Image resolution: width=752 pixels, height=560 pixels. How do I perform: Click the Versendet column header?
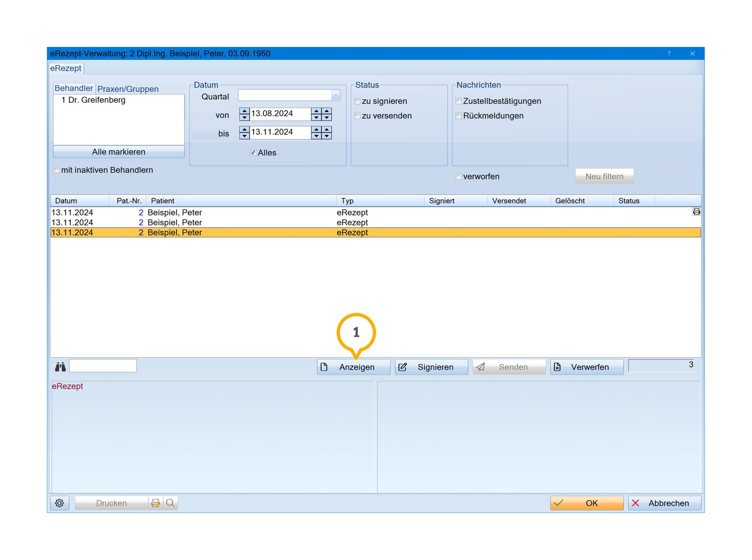(519, 201)
